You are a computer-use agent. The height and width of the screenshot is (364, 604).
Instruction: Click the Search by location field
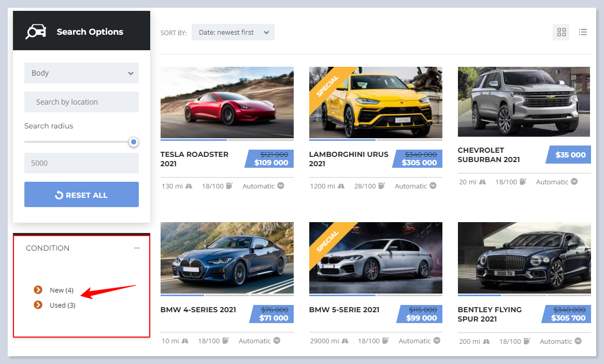tap(81, 102)
